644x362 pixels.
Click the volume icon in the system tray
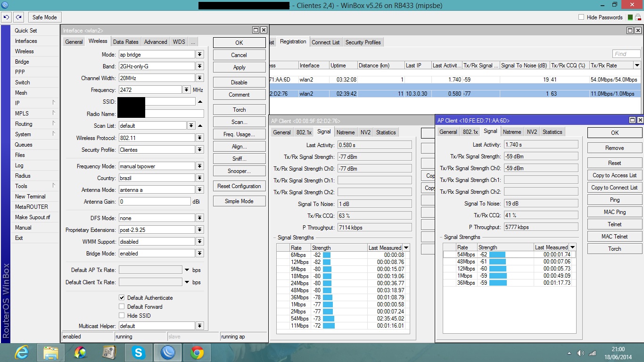581,353
